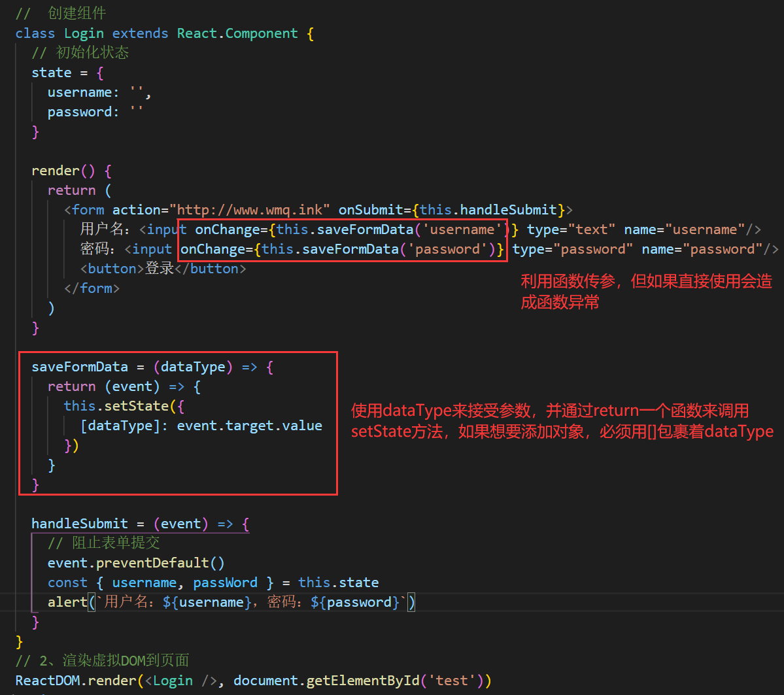Click the this.setState call
Screen dimensions: 784x695
(116, 406)
